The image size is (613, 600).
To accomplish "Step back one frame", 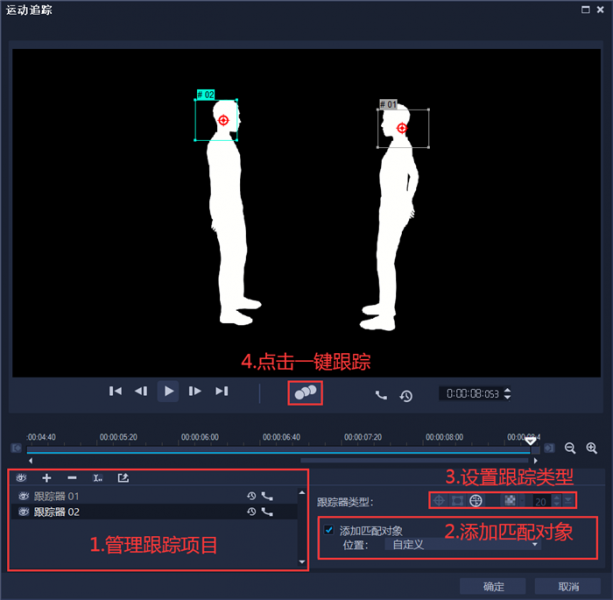I will [141, 391].
